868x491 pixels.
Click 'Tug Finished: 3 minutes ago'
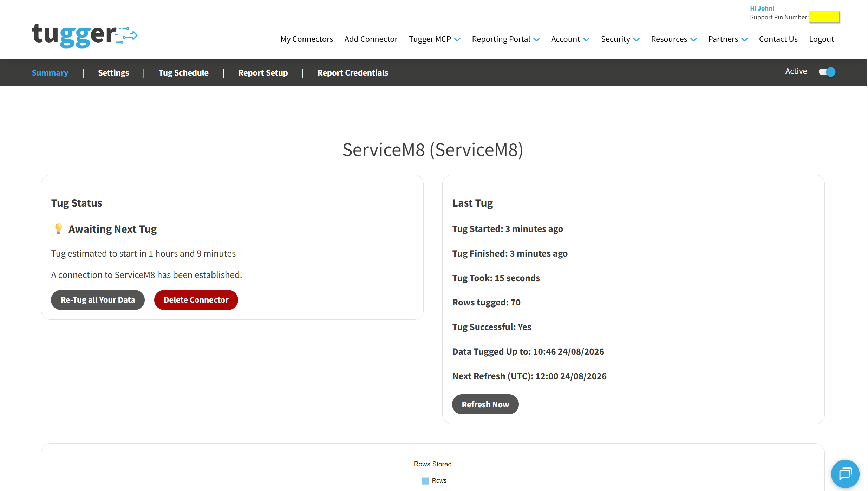tap(510, 254)
